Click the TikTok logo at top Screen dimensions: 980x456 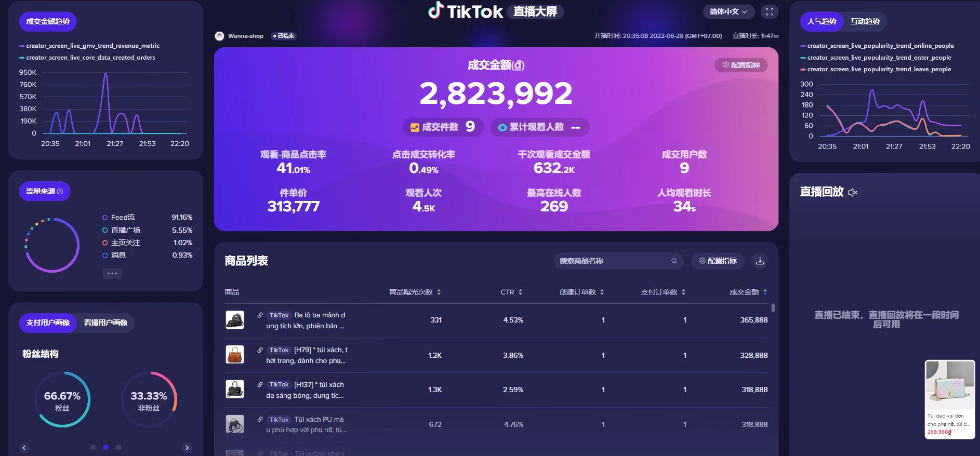pyautogui.click(x=466, y=11)
